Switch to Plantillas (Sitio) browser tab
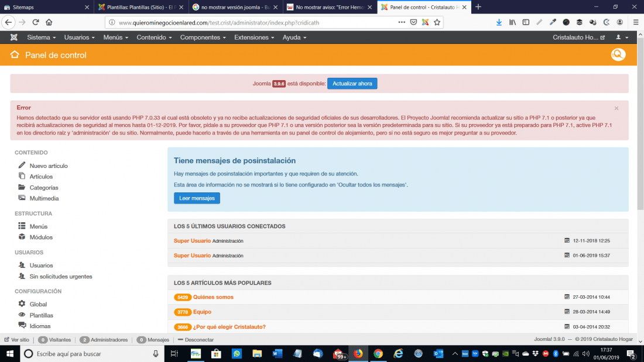This screenshot has width=644, height=362. pyautogui.click(x=141, y=7)
